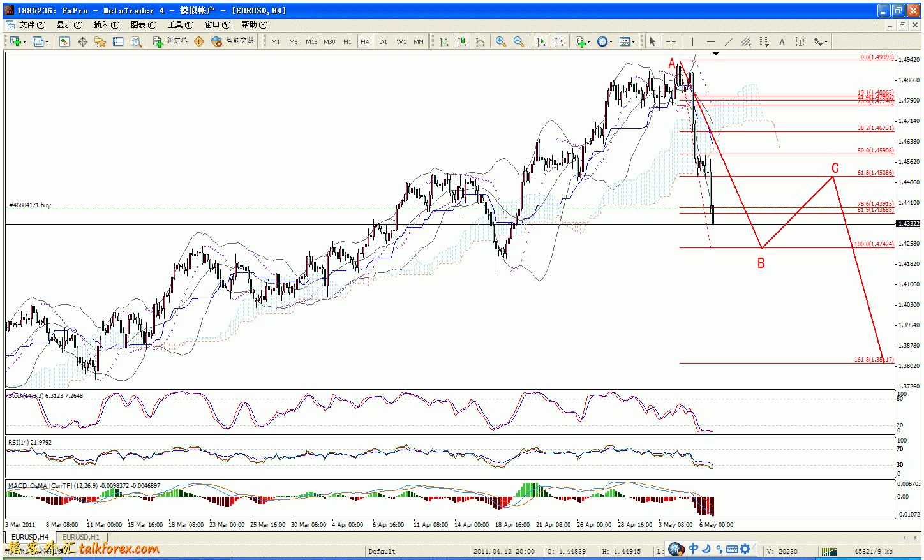The image size is (924, 560).
Task: Open the 文件(F) menu
Action: (32, 25)
